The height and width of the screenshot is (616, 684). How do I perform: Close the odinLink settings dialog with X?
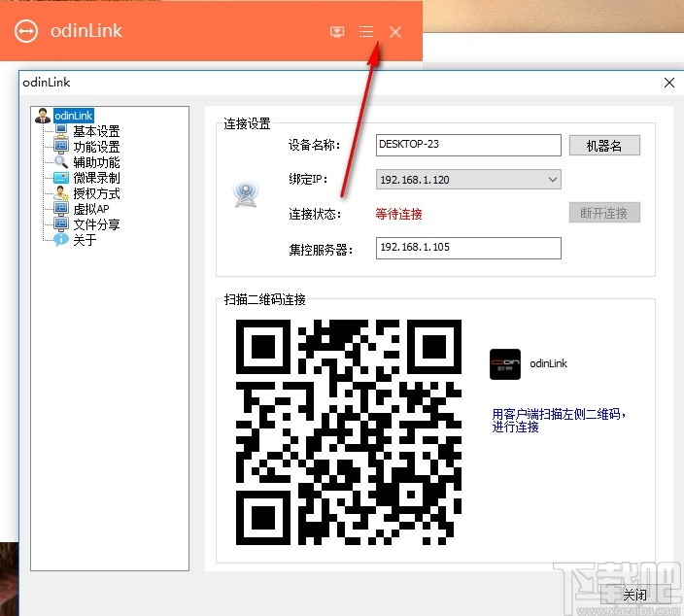(669, 83)
